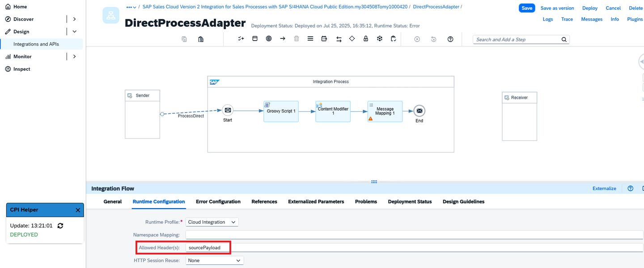
Task: View the Design Guidelines tab
Action: pyautogui.click(x=464, y=202)
